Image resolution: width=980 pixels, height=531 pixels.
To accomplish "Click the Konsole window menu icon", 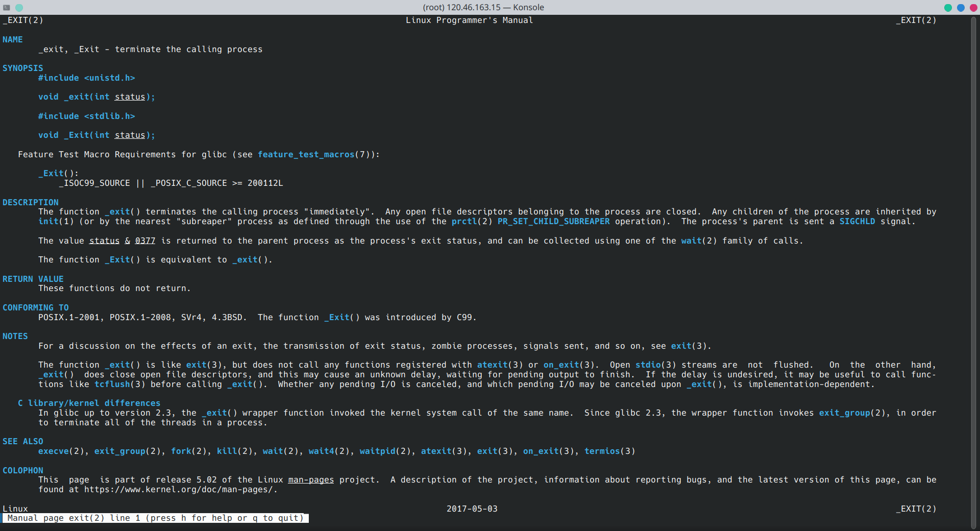I will tap(7, 8).
